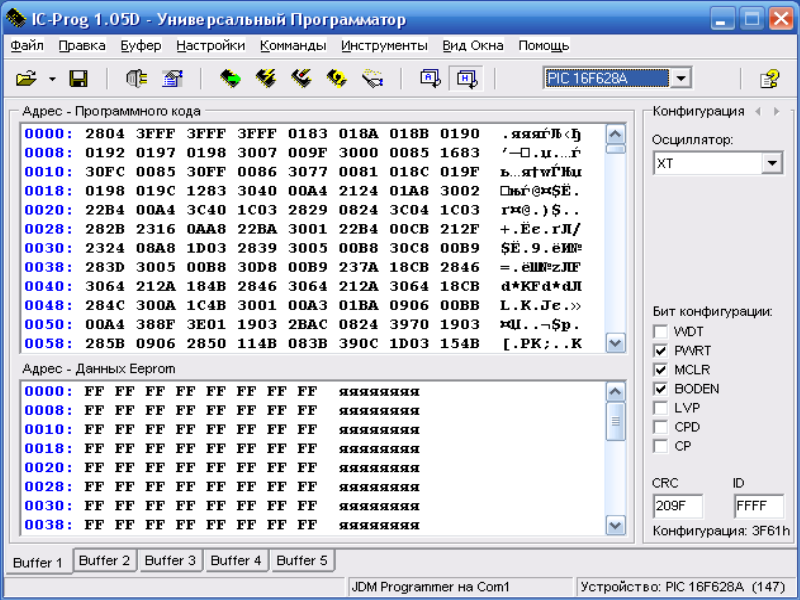The image size is (800, 600).
Task: Program the chip with the lightning chip icon
Action: pyautogui.click(x=266, y=79)
